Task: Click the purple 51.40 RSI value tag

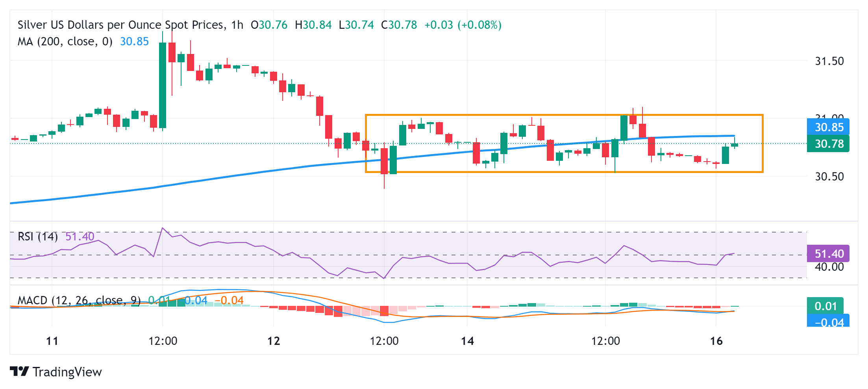Action: (x=828, y=253)
